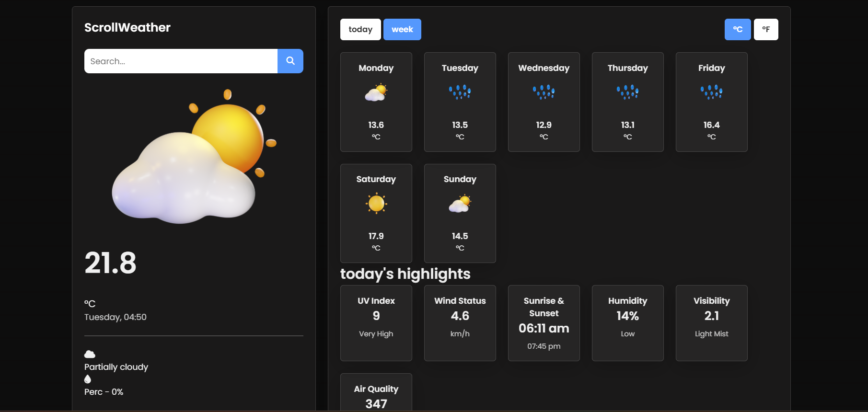
Task: Click Sunday's partly cloudy icon
Action: point(460,204)
